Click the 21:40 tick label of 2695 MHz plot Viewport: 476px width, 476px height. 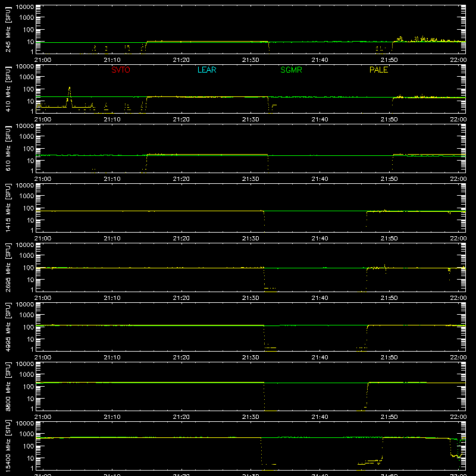tap(320, 298)
